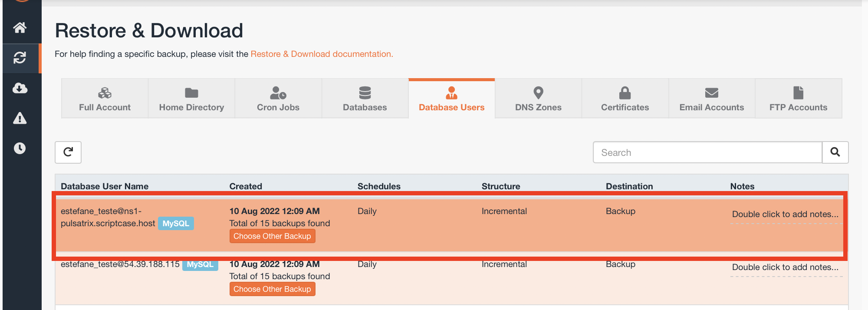
Task: Open the restore sync icon in sidebar
Action: [20, 58]
